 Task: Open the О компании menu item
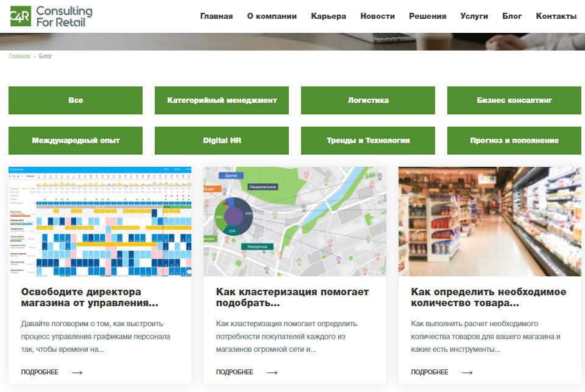pyautogui.click(x=272, y=16)
